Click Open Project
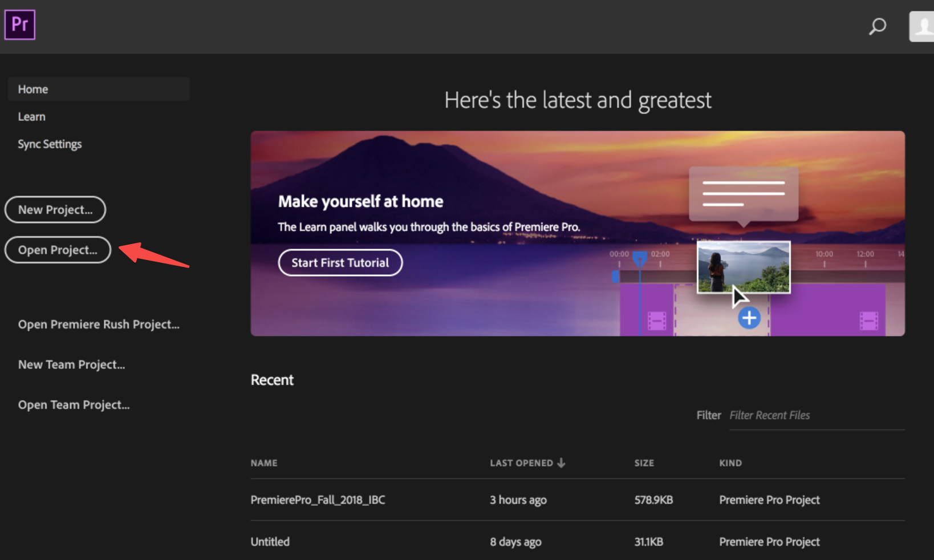The height and width of the screenshot is (560, 934). point(57,250)
